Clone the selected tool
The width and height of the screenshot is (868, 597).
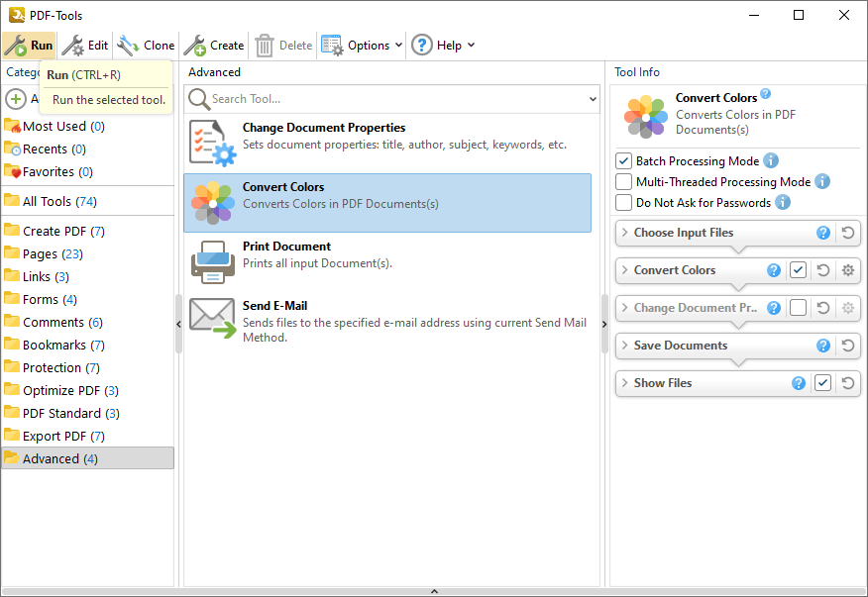(x=146, y=46)
